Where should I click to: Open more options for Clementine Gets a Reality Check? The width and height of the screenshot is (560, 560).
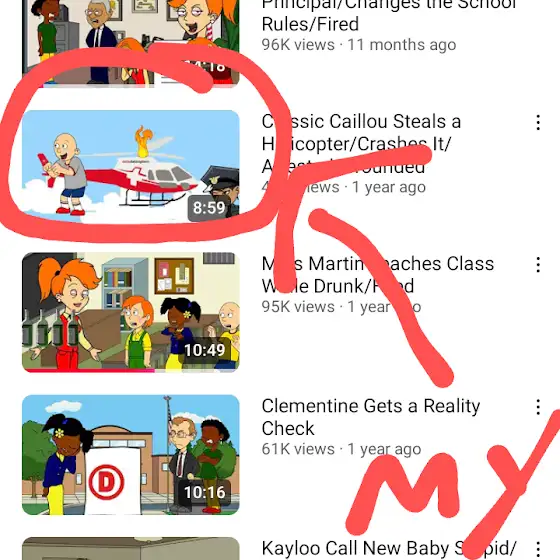click(x=538, y=407)
